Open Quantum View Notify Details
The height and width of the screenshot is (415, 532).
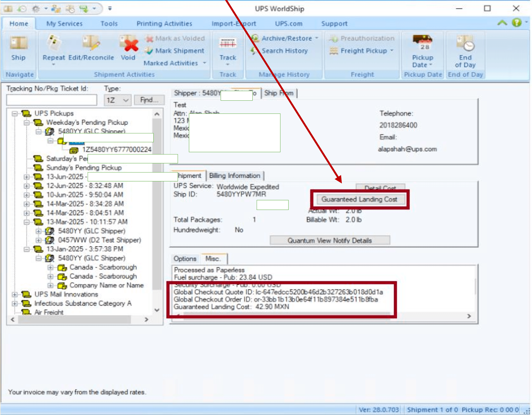pyautogui.click(x=330, y=241)
